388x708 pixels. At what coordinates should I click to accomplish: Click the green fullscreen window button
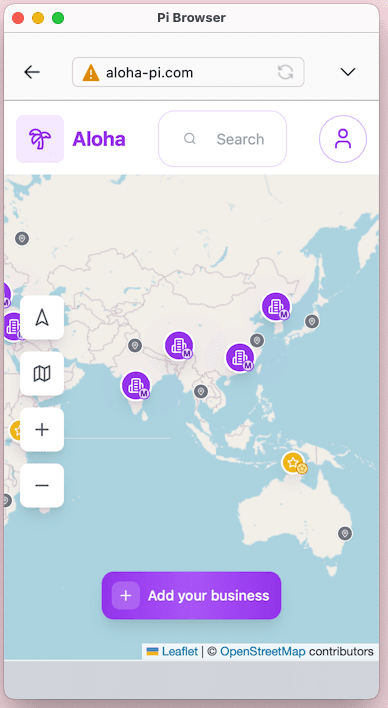pyautogui.click(x=58, y=18)
